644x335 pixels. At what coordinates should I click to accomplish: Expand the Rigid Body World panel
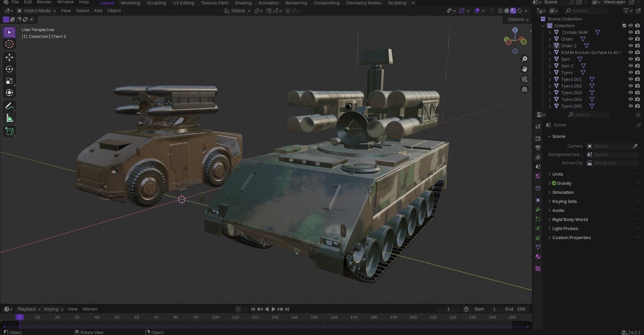[570, 219]
